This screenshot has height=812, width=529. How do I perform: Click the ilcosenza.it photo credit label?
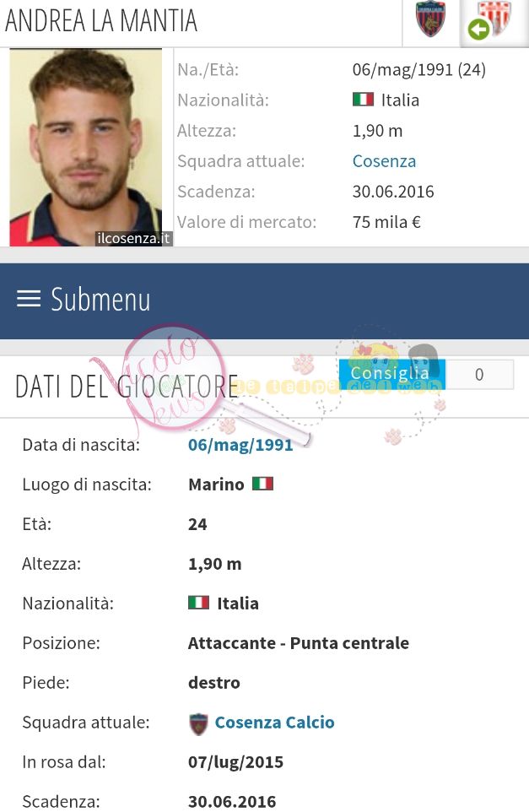[x=134, y=238]
